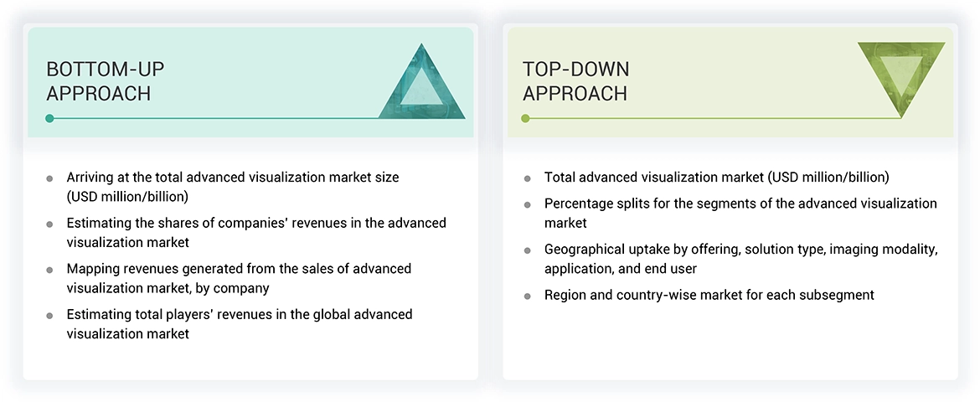Click the teal dot under Bottom-Up Approach heading
This screenshot has width=980, height=402.
(50, 118)
